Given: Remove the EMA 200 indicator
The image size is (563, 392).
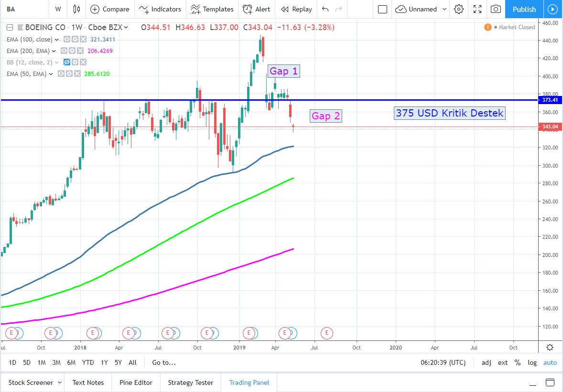Looking at the screenshot, I should (x=80, y=51).
